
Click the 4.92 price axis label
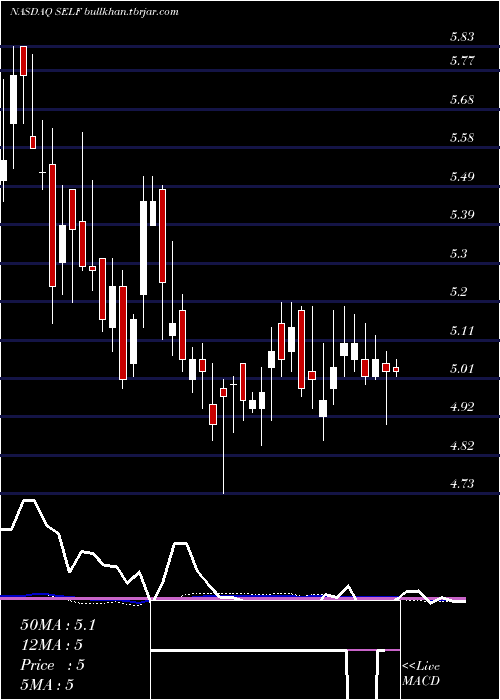(462, 407)
